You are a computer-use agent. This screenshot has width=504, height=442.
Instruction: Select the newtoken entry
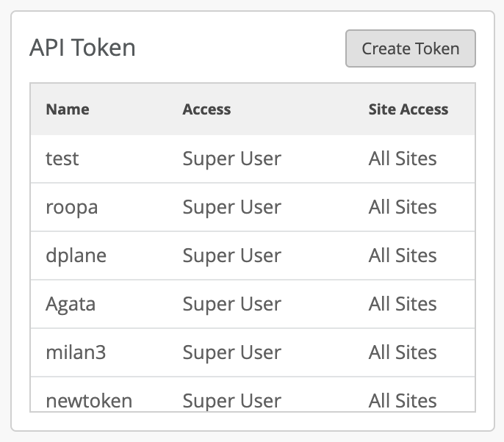(89, 400)
